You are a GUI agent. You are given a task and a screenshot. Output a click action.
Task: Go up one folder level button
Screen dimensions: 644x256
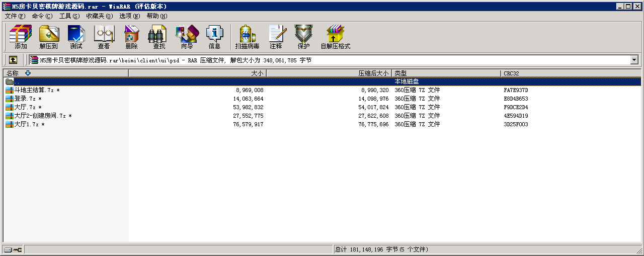[13, 60]
